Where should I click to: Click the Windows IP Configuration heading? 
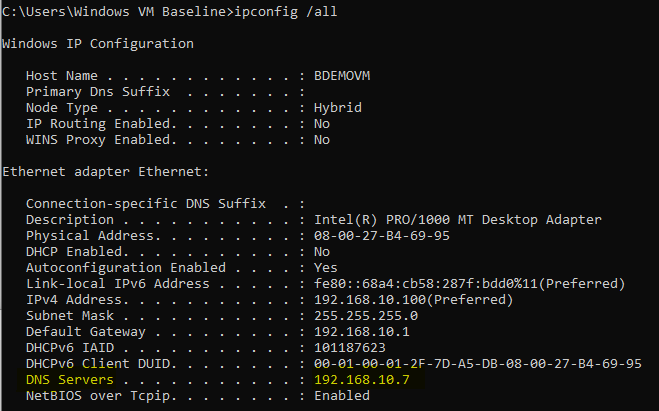click(98, 44)
